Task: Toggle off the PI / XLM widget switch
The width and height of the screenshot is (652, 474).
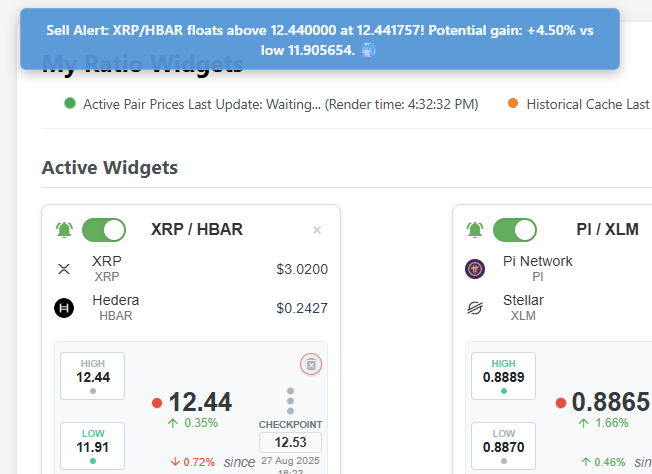Action: point(515,230)
